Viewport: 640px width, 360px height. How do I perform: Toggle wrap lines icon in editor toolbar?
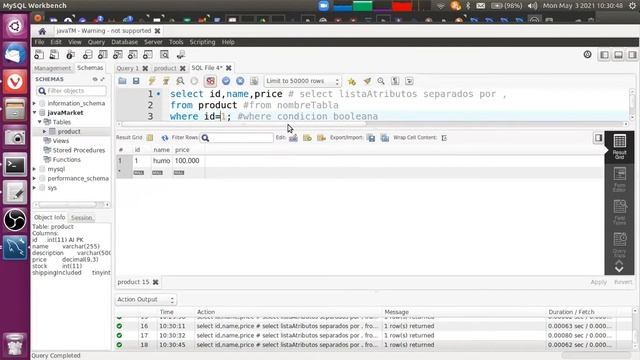coord(409,81)
